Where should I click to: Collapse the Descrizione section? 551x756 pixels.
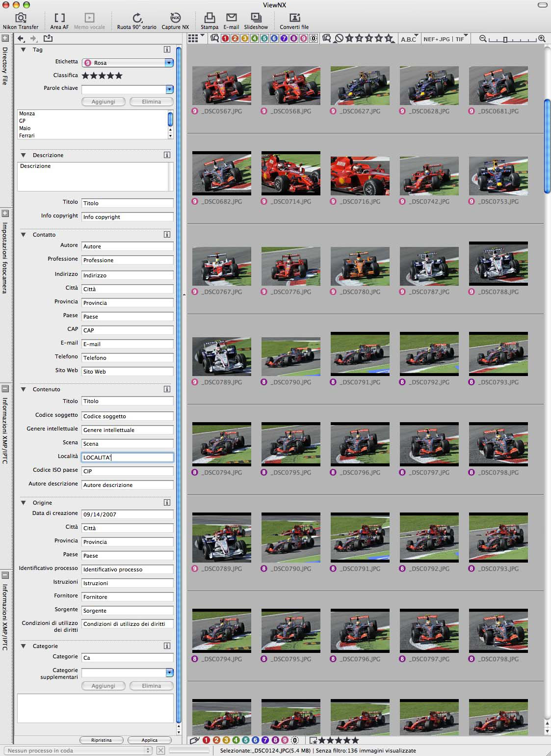23,155
